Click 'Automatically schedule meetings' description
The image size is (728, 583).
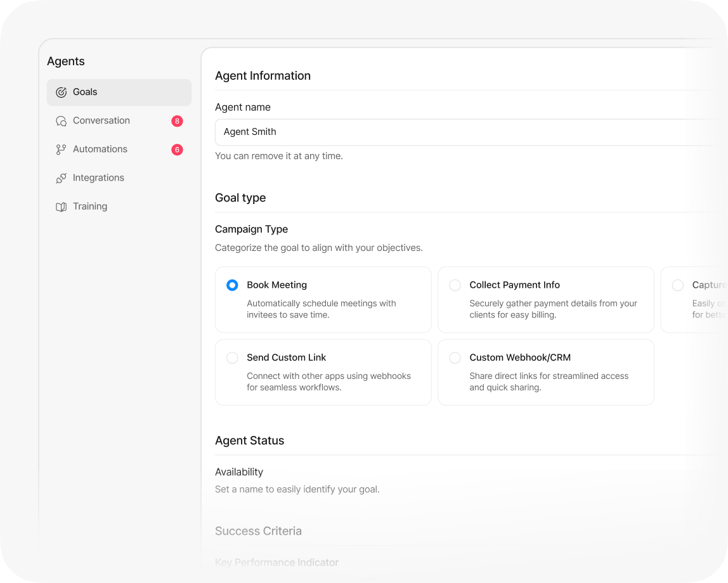(x=322, y=309)
